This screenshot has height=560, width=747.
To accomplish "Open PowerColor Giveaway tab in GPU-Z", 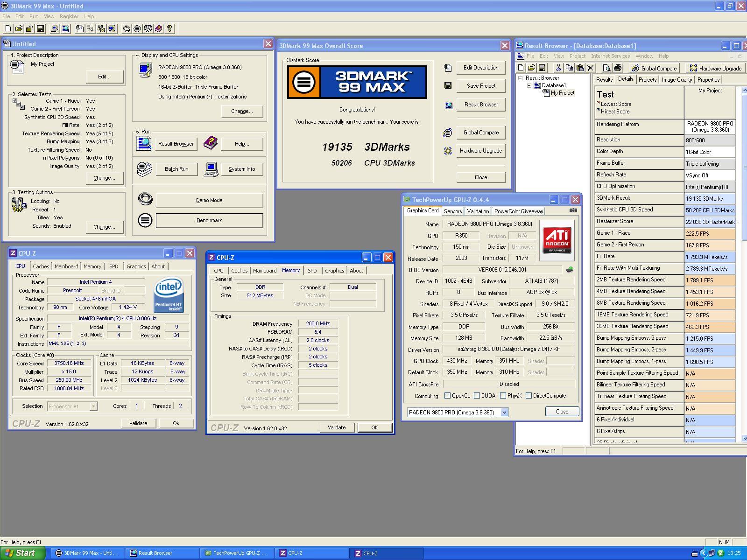I will (518, 211).
